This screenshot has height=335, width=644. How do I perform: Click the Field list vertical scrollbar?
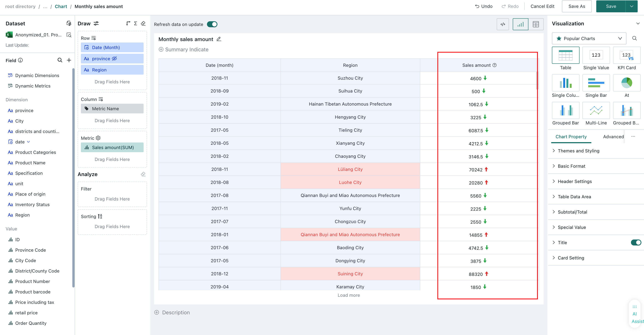(73, 178)
